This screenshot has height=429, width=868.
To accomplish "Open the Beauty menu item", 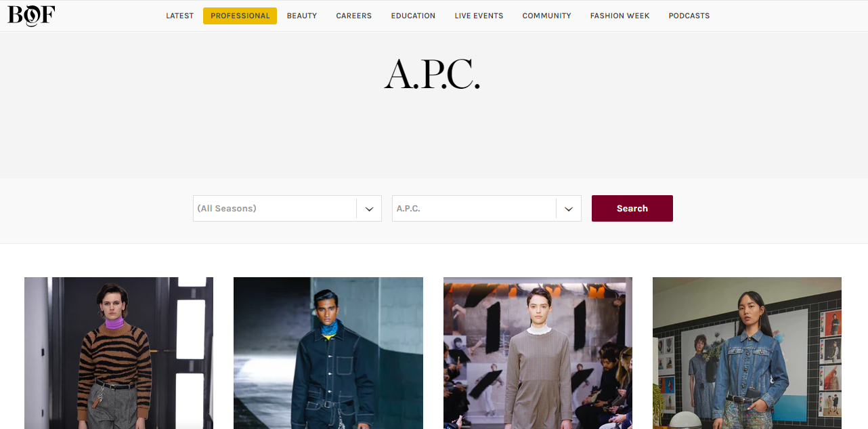I will [302, 16].
